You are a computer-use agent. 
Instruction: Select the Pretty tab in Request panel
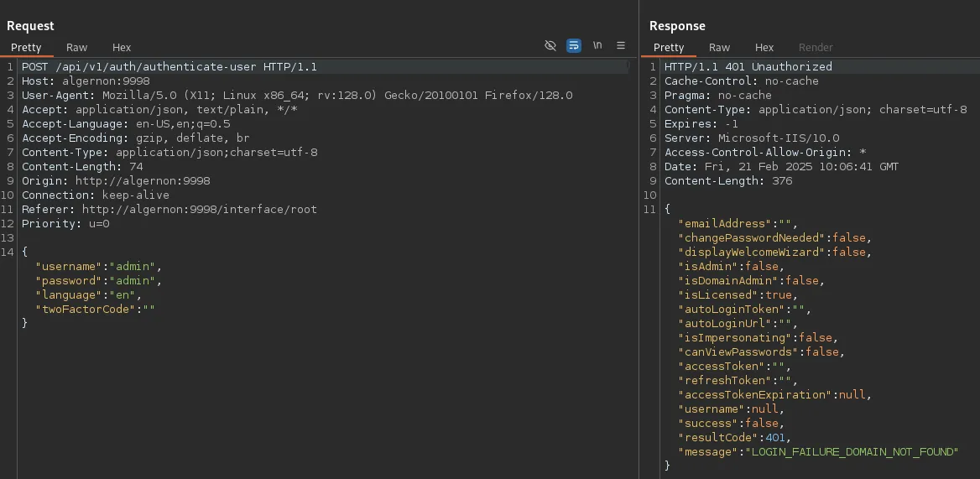click(26, 48)
